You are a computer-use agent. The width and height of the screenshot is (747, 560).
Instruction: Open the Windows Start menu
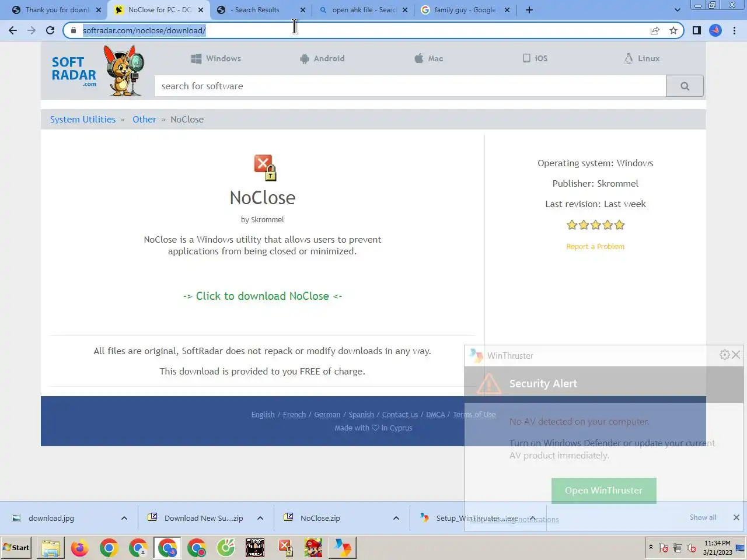(16, 548)
